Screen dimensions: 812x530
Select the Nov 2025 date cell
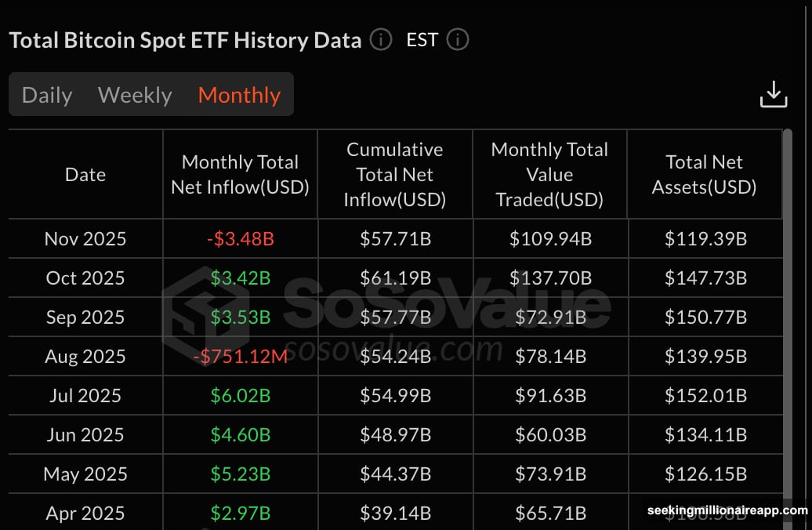click(x=85, y=238)
